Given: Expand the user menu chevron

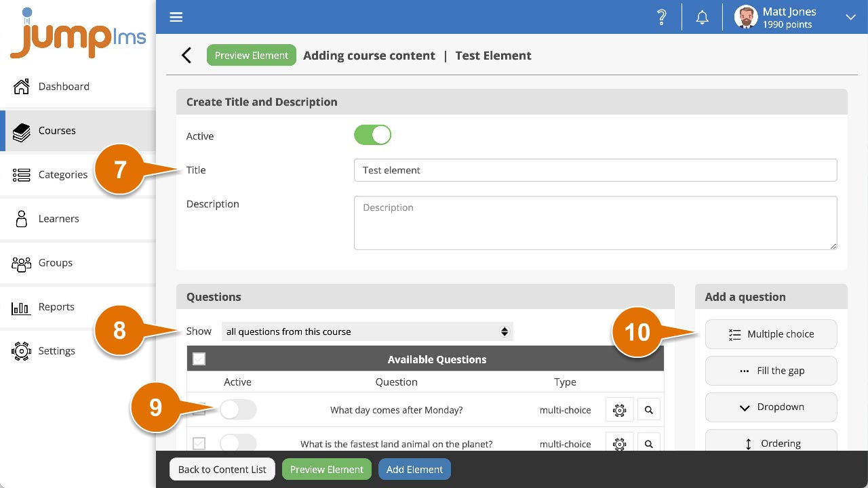Looking at the screenshot, I should 850,17.
